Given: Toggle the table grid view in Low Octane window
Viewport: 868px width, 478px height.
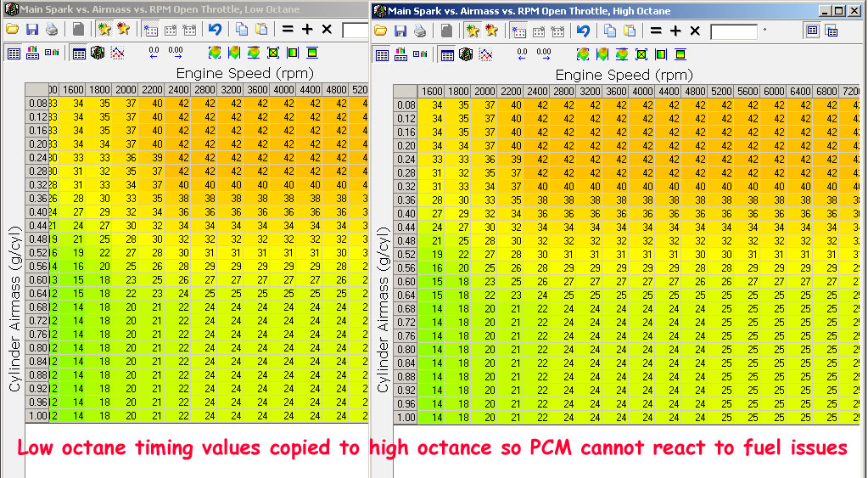Looking at the screenshot, I should pos(79,53).
